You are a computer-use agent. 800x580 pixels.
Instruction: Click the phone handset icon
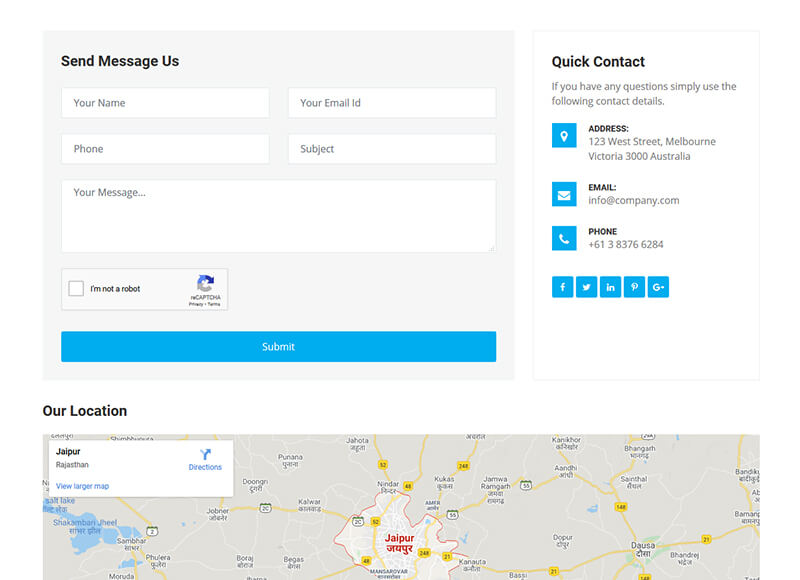(x=564, y=238)
